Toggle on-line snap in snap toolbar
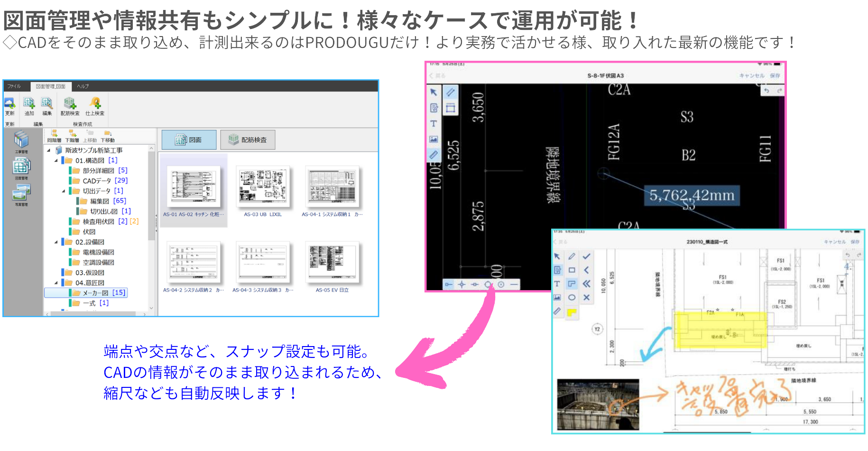 click(x=514, y=284)
